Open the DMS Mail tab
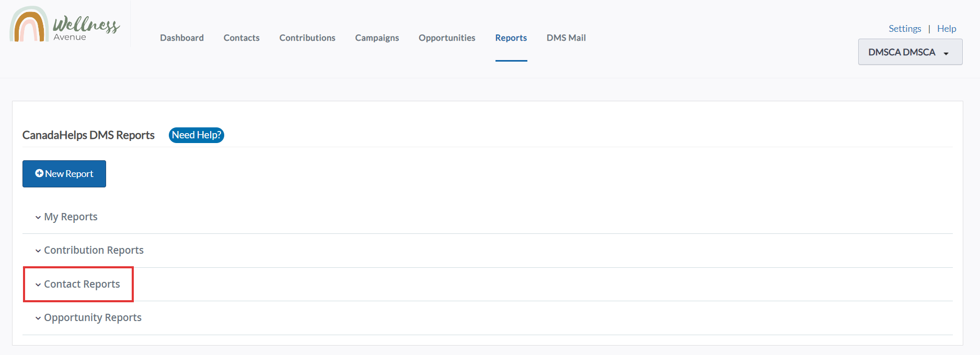980x355 pixels. (x=566, y=38)
